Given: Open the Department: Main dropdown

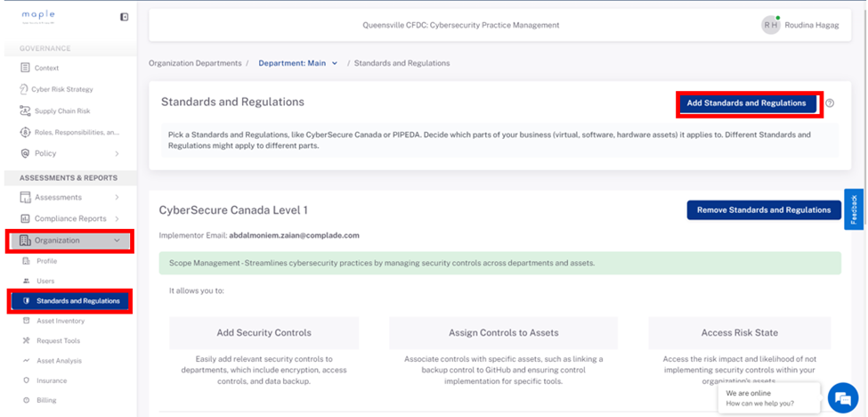Looking at the screenshot, I should (298, 63).
